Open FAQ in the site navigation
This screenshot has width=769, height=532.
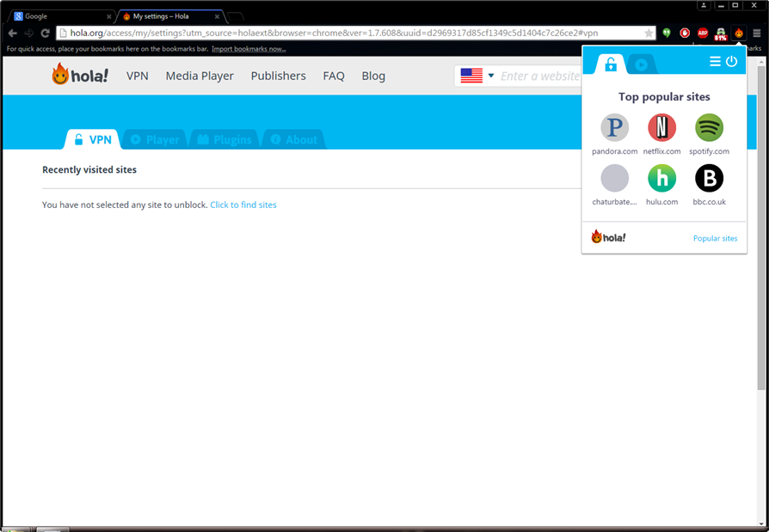334,76
